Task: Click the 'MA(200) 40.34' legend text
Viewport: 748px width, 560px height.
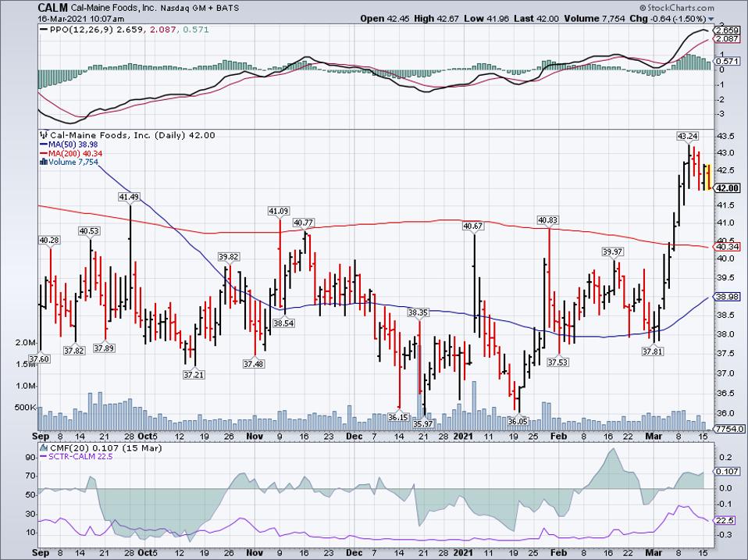Action: coord(76,153)
